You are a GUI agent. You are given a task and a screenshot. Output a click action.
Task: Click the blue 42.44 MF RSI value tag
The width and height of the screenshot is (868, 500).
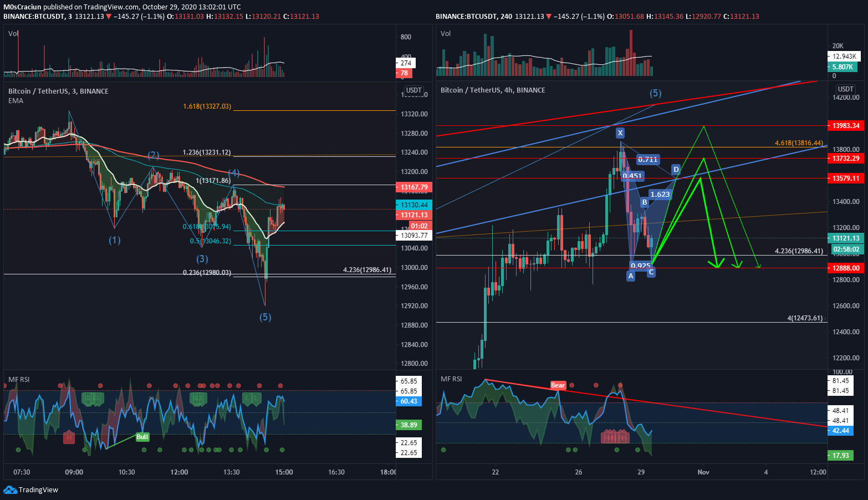click(x=841, y=431)
